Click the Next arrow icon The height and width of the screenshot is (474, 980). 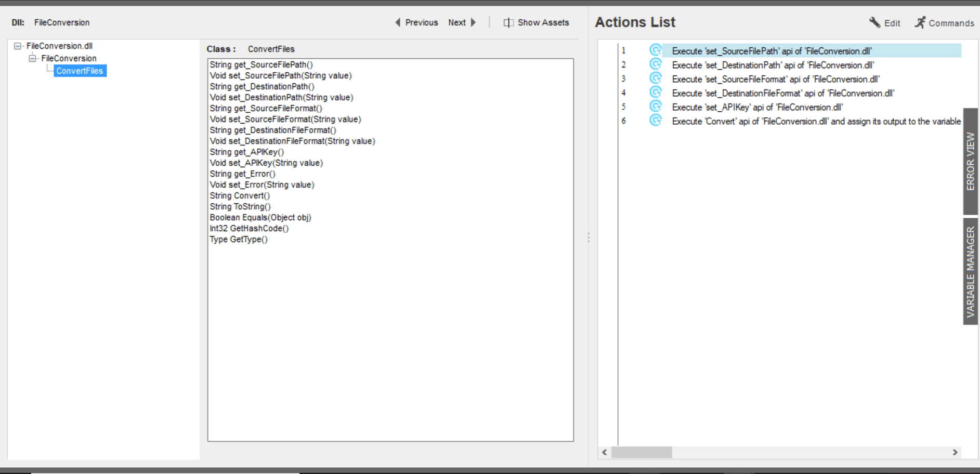pos(473,22)
